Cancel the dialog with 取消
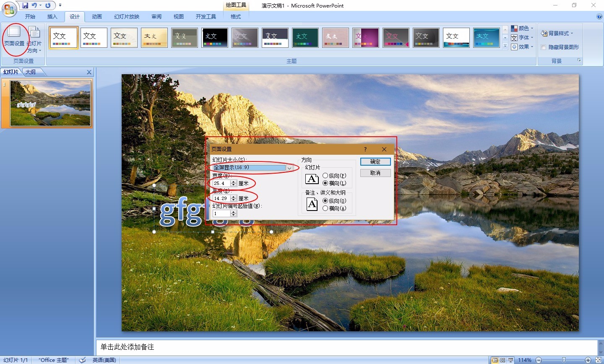The height and width of the screenshot is (364, 604). [375, 173]
